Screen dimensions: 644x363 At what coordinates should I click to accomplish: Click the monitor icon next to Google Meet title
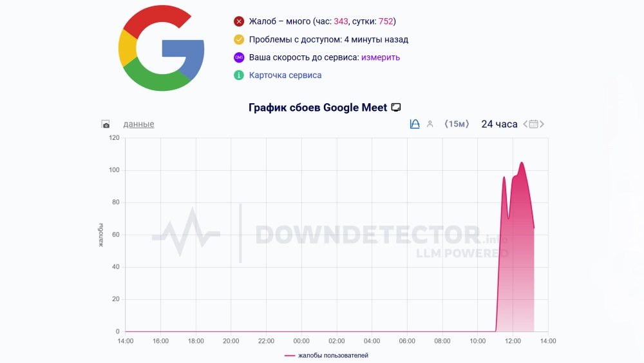pos(396,107)
